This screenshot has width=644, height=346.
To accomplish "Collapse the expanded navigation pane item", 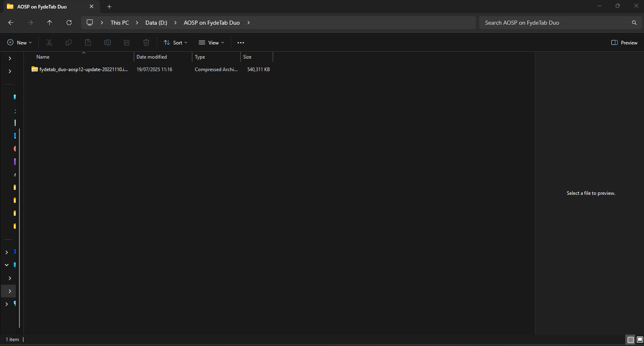I will [6, 265].
